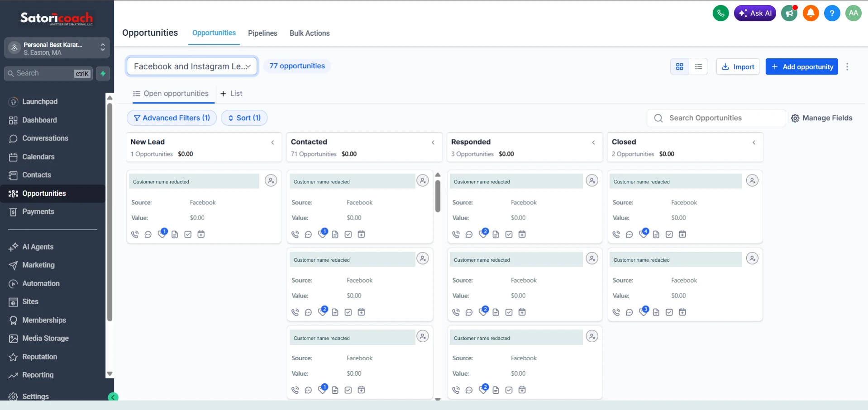
Task: Click the Ask AI button
Action: click(755, 13)
